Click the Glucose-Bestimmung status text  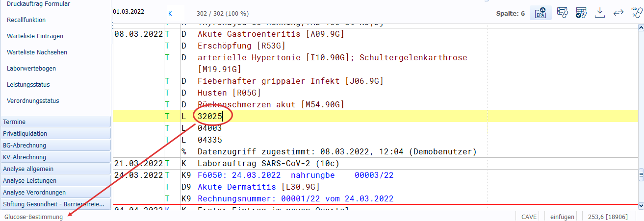[33, 217]
